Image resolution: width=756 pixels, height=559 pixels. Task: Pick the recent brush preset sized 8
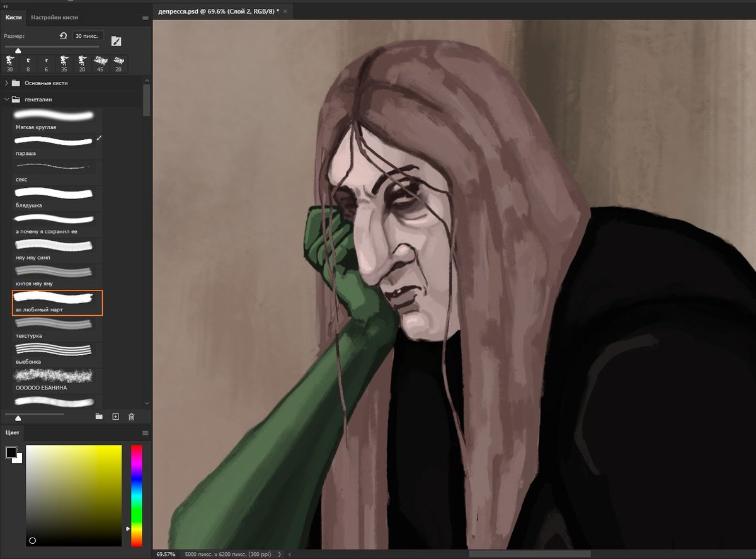[x=28, y=64]
